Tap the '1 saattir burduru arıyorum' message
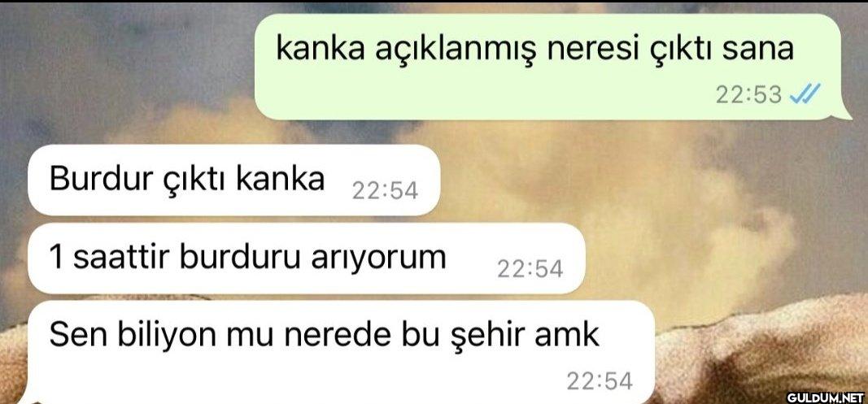The image size is (868, 404). click(307, 258)
